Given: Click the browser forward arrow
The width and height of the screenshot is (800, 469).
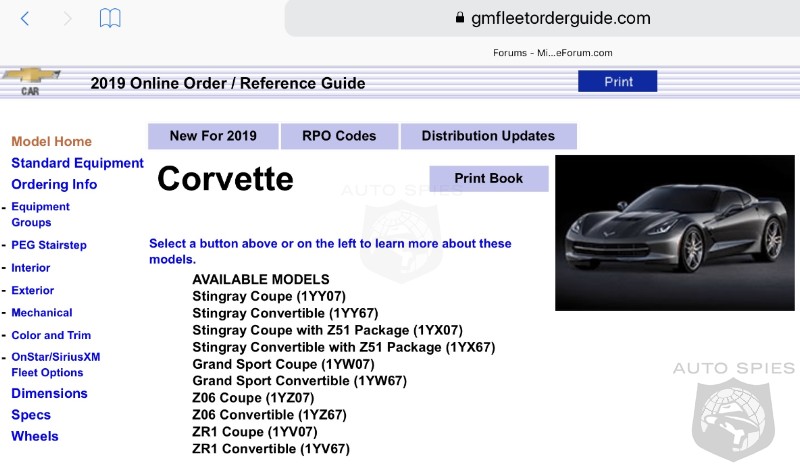Looking at the screenshot, I should 67,19.
